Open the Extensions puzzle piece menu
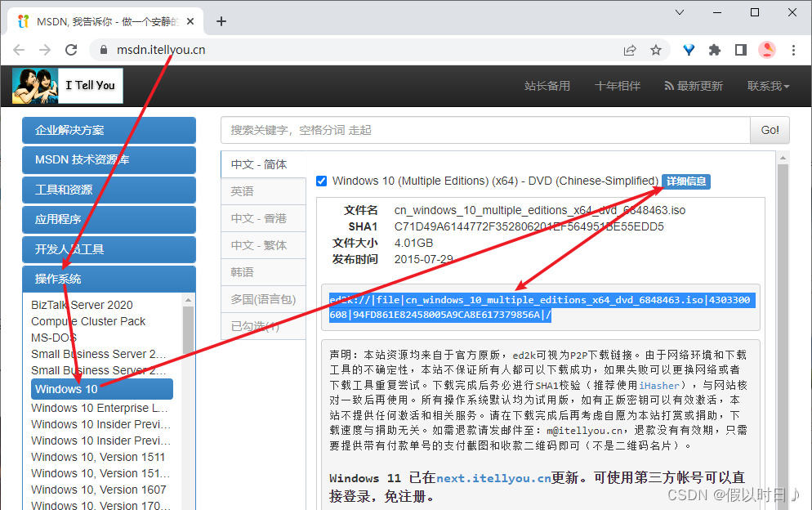Viewport: 812px width, 510px height. click(715, 50)
